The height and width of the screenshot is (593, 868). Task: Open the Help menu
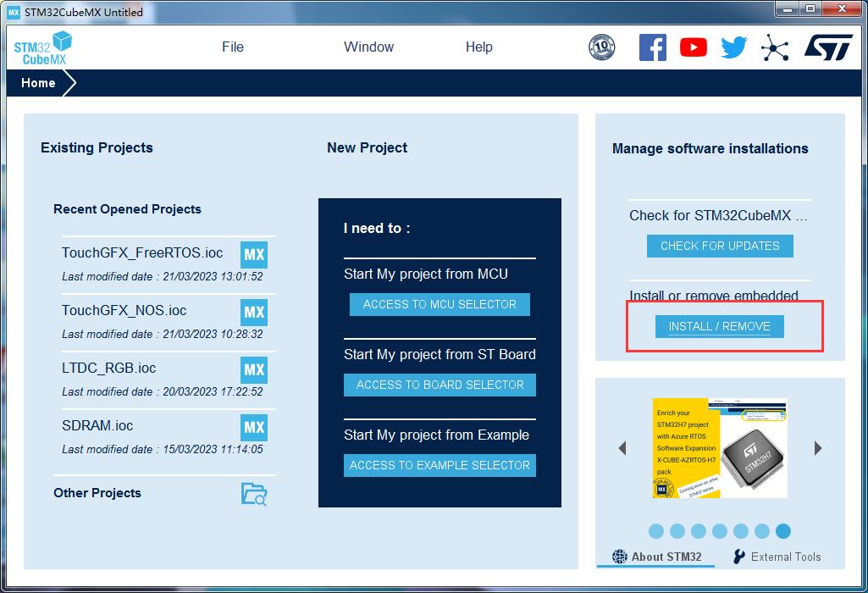pyautogui.click(x=478, y=47)
